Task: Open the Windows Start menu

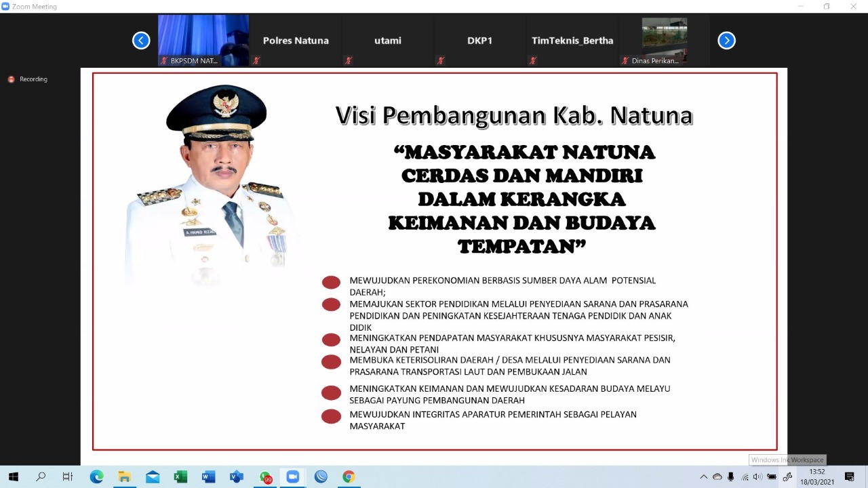Action: point(14,476)
